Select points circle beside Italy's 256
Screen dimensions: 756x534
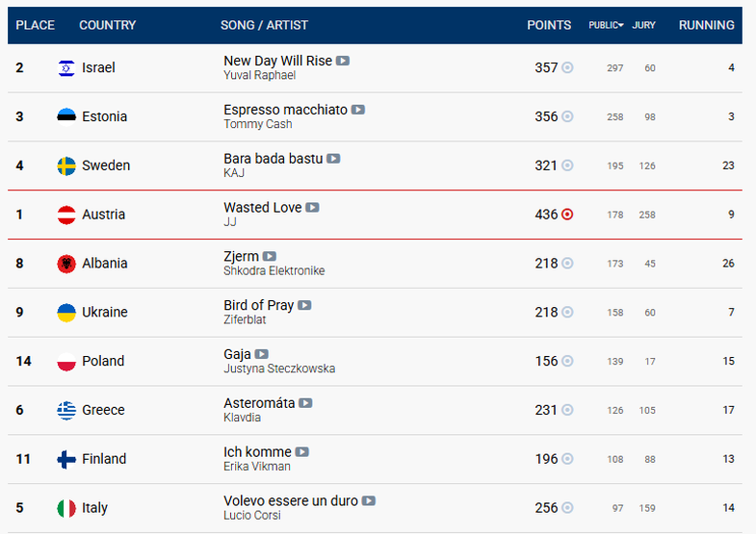567,507
